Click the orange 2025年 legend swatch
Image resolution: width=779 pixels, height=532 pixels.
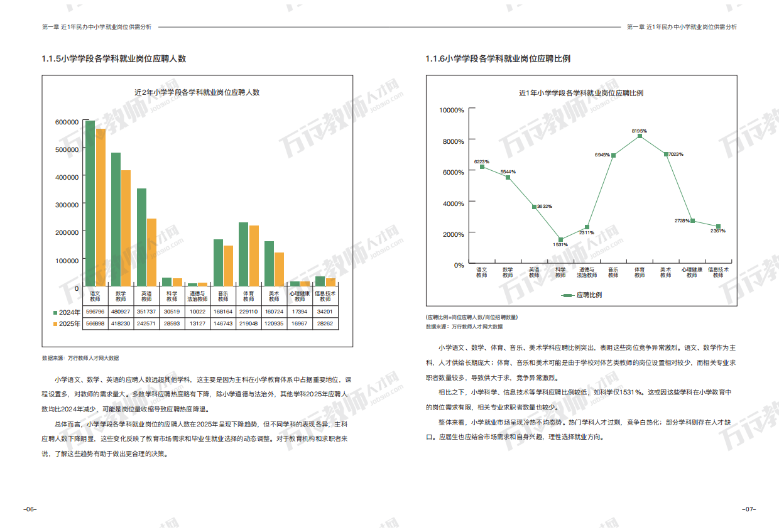coord(55,324)
